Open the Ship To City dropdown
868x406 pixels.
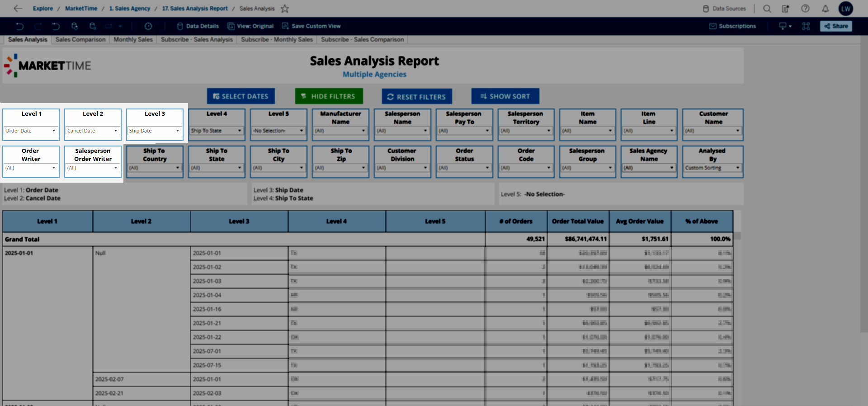click(278, 168)
